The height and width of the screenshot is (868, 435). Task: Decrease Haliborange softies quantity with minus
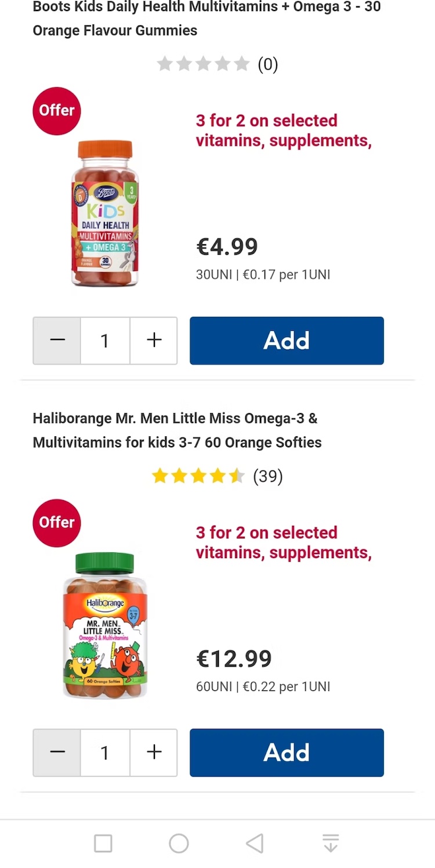[x=57, y=753]
